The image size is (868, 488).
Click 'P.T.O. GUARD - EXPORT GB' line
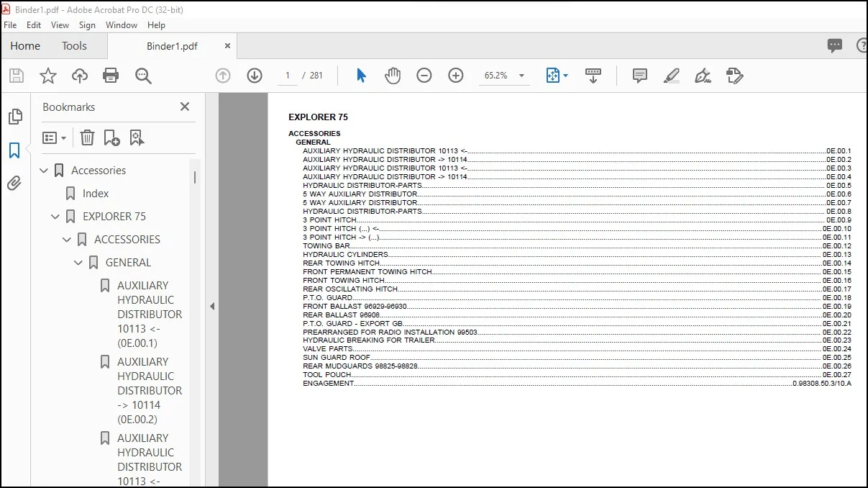577,324
